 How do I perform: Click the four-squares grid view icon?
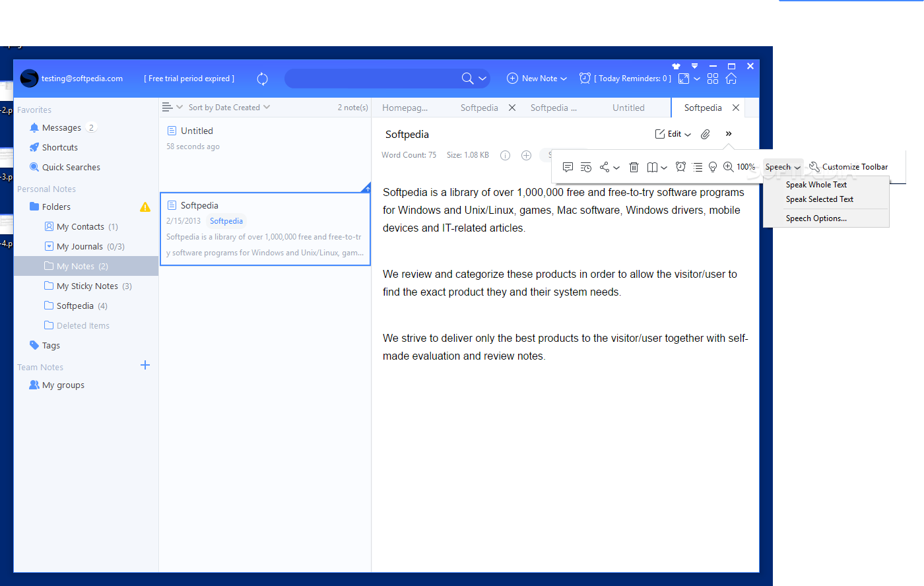coord(713,79)
